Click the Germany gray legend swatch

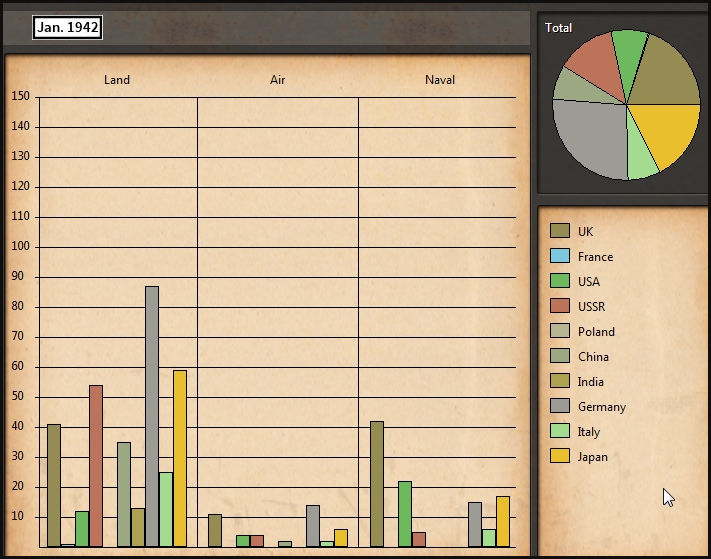(x=560, y=406)
